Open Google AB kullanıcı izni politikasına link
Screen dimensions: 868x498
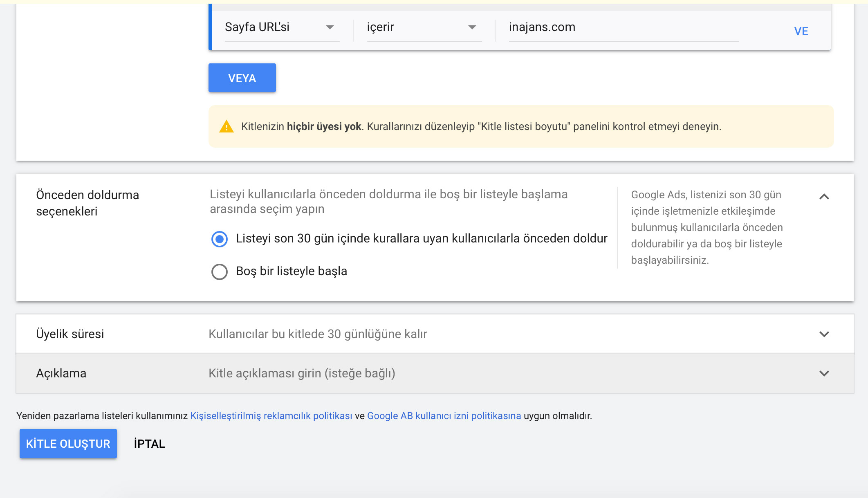(444, 416)
